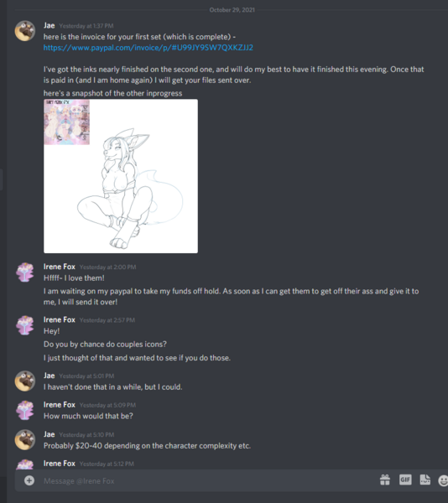Click Irene Fox's avatar on 5:09 PM message
The image size is (448, 503).
(25, 410)
